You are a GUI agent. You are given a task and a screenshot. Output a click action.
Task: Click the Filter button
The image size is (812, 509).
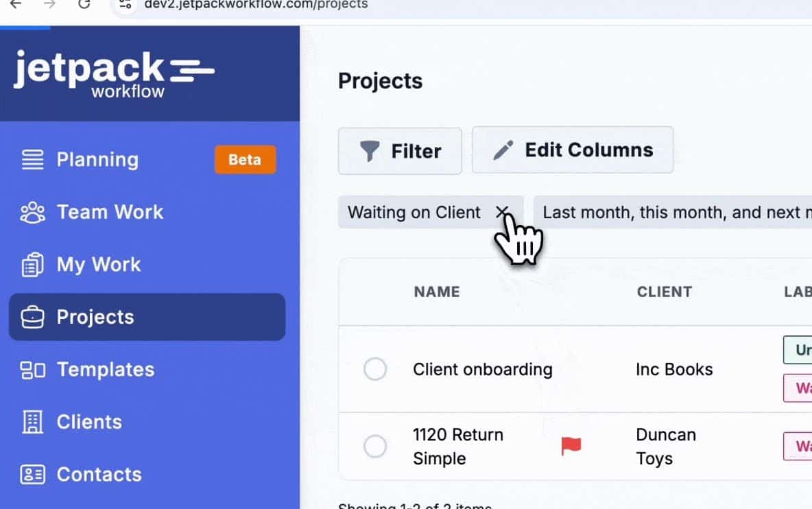(x=400, y=150)
